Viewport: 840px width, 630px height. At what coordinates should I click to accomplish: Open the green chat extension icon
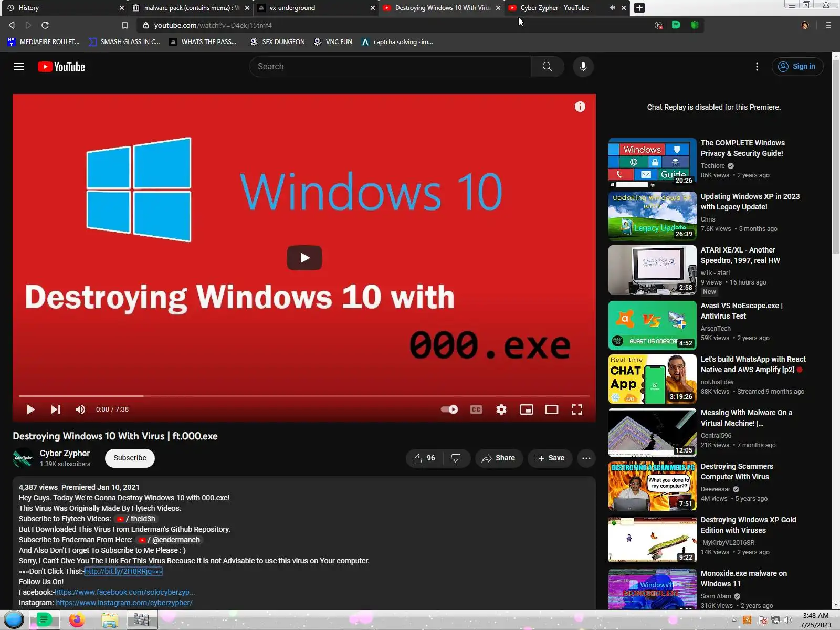[676, 25]
